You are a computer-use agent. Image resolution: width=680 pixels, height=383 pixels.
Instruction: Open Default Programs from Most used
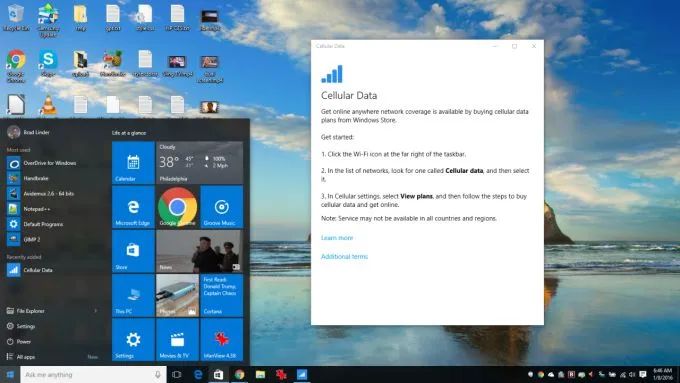[35, 224]
